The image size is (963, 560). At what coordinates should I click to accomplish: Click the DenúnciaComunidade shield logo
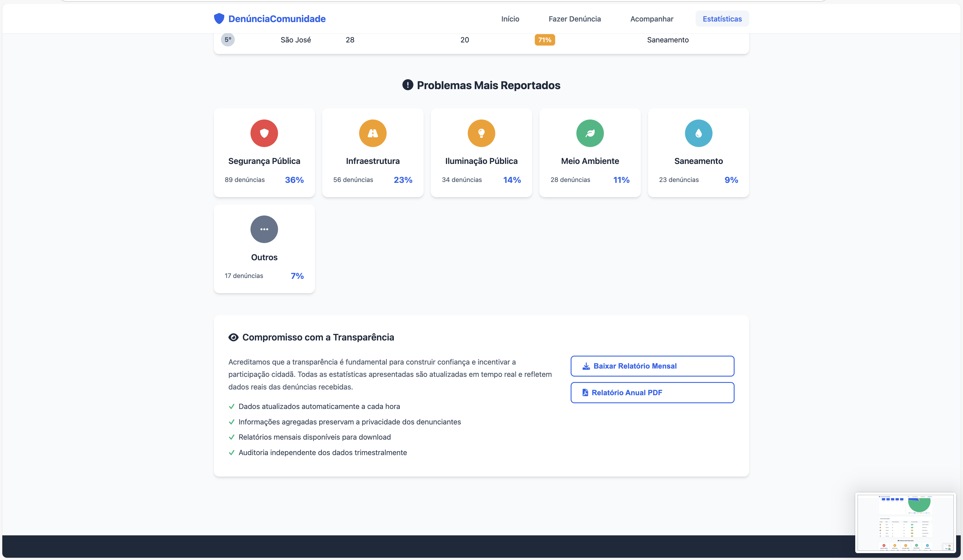tap(219, 18)
